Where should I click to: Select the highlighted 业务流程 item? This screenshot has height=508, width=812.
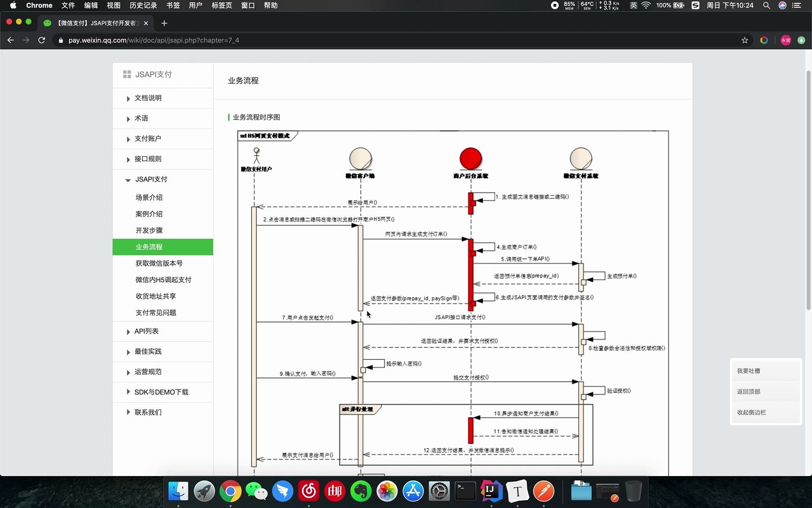pos(163,247)
